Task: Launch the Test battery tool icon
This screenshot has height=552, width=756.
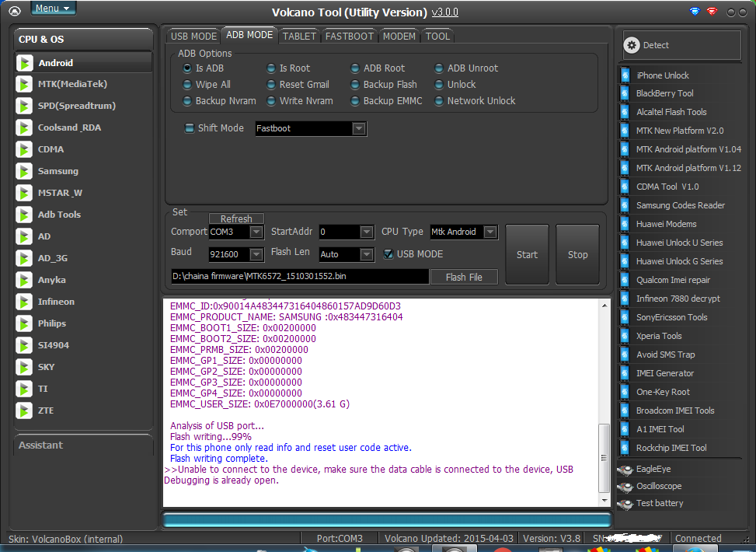Action: click(x=625, y=505)
